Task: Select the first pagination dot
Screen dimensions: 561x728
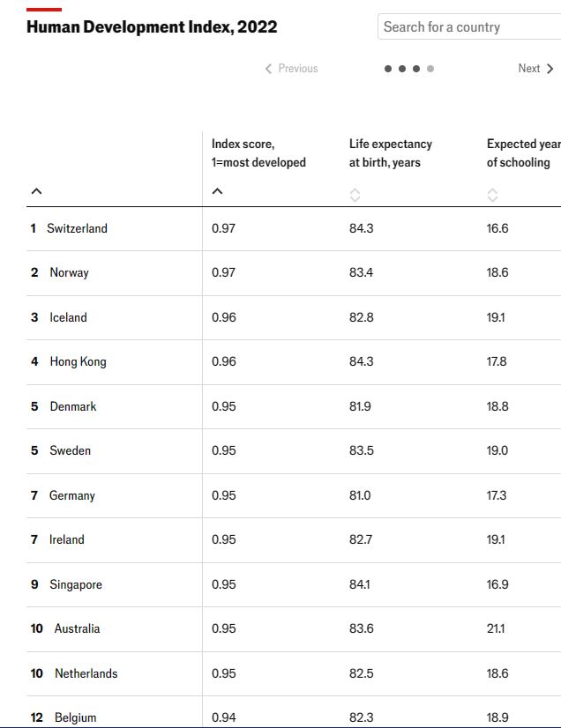Action: (388, 69)
